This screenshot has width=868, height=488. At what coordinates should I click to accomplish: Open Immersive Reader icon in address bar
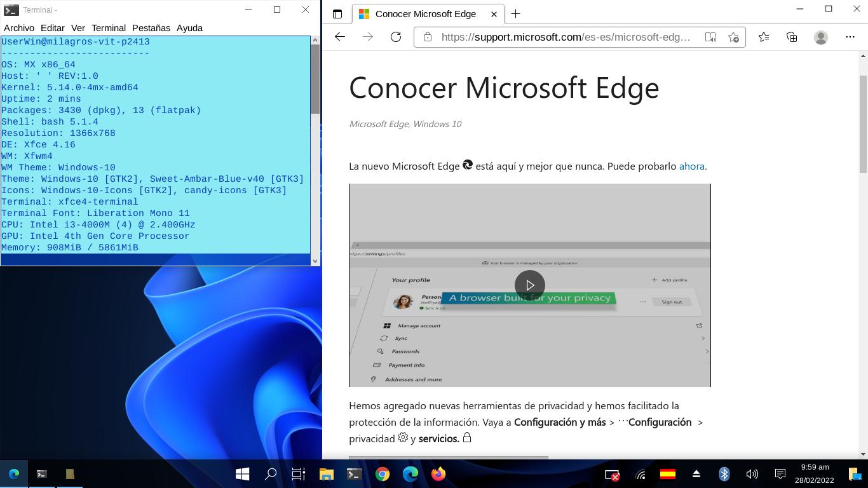[x=710, y=37]
